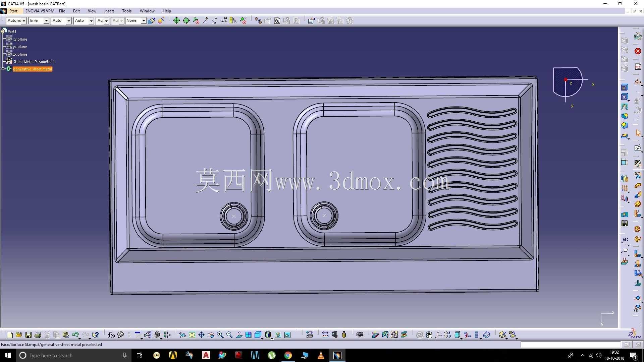Click the What's This help cursor icon
Viewport: 644px width, 362px height.
click(x=96, y=335)
